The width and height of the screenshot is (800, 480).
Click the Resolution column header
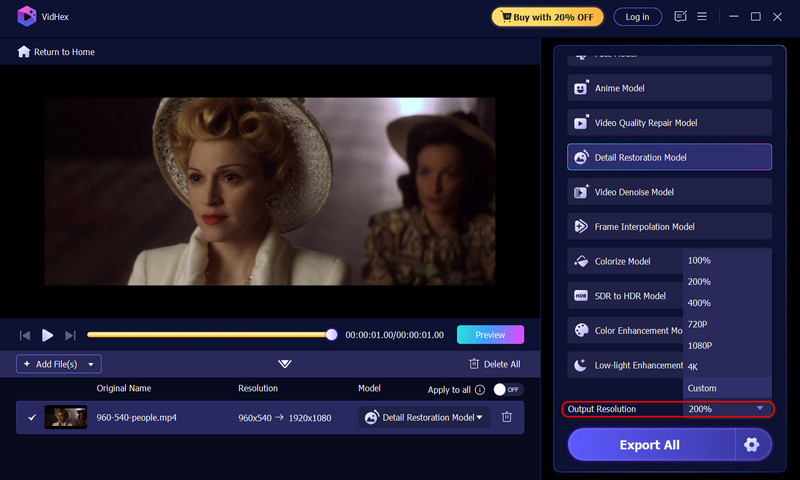pos(258,388)
